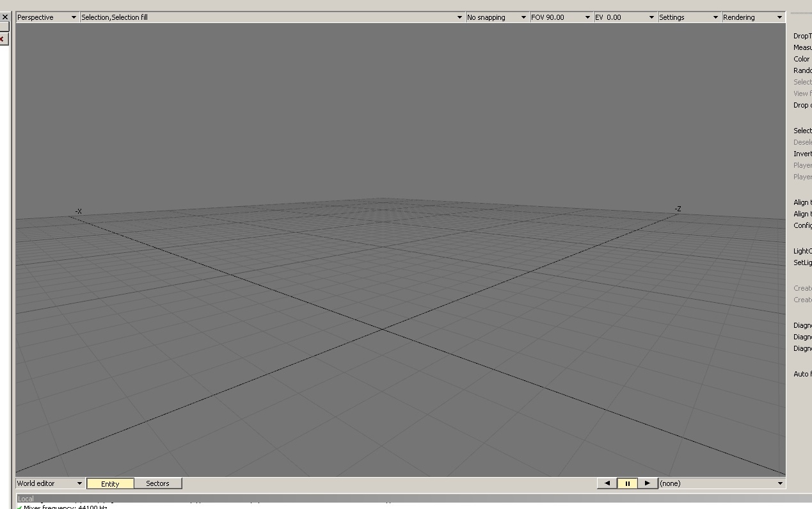
Task: Open the No snapping dropdown
Action: pyautogui.click(x=497, y=17)
